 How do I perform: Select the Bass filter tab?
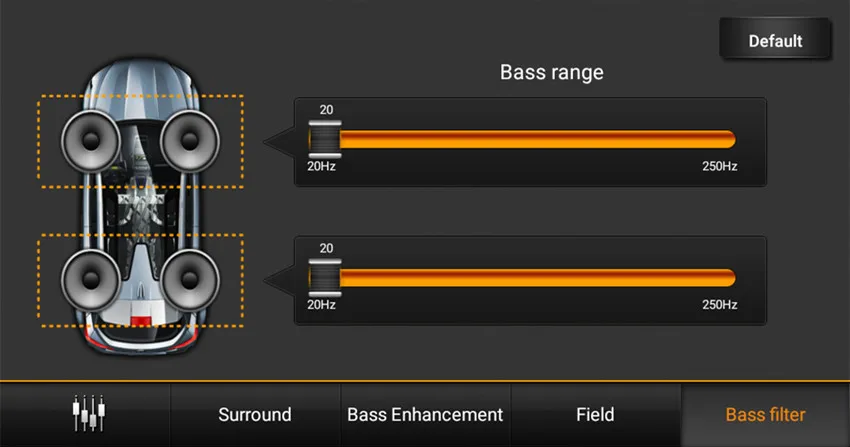[765, 414]
